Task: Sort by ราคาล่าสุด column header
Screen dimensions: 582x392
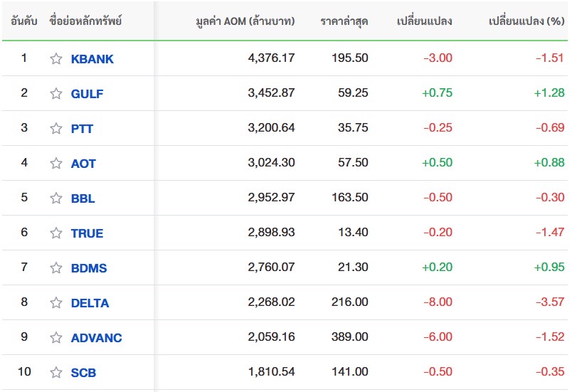Action: [x=344, y=21]
